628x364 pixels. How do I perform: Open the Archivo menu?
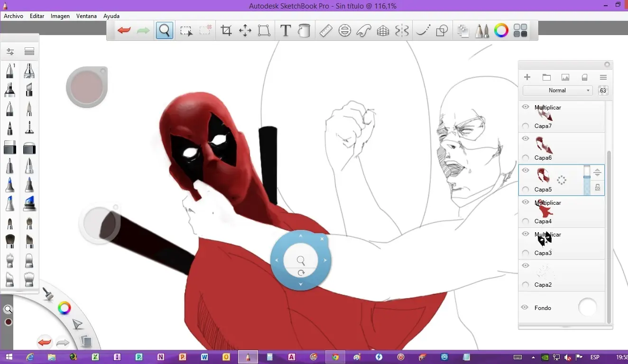14,16
